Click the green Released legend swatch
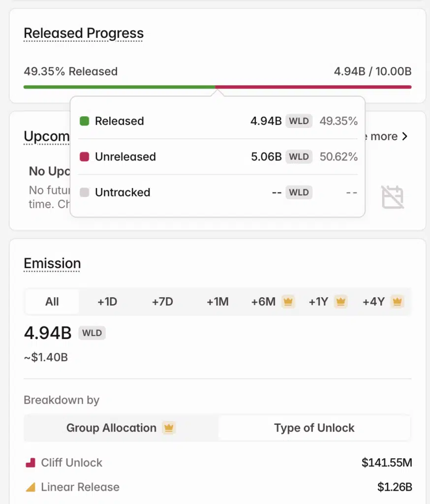Image resolution: width=430 pixels, height=504 pixels. click(85, 121)
